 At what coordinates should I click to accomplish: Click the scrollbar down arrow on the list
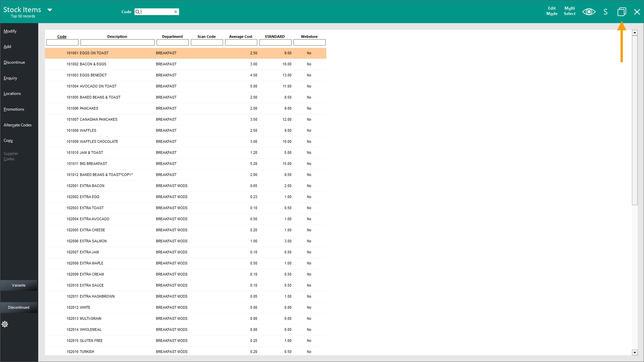point(635,353)
